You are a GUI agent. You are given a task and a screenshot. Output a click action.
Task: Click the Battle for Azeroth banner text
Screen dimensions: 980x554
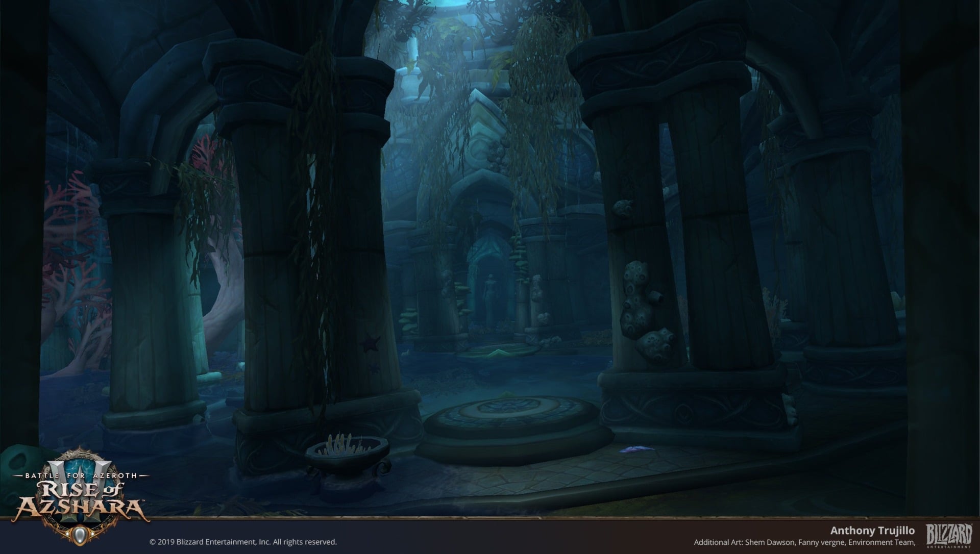[82, 475]
